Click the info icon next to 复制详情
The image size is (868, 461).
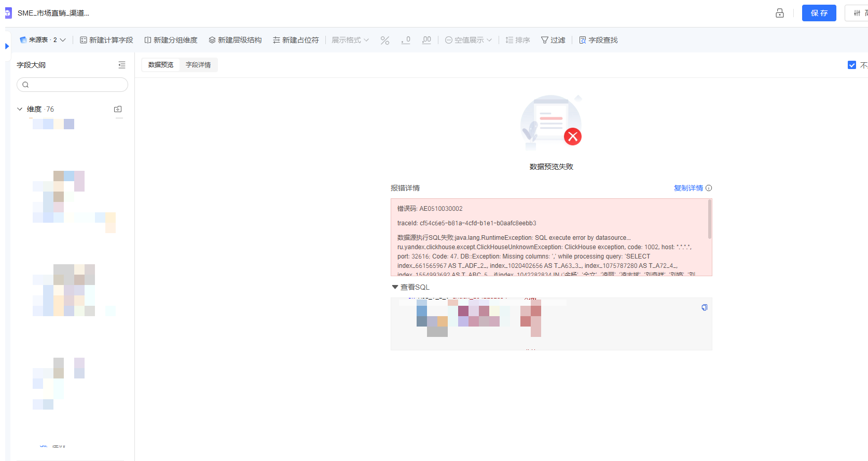[709, 188]
